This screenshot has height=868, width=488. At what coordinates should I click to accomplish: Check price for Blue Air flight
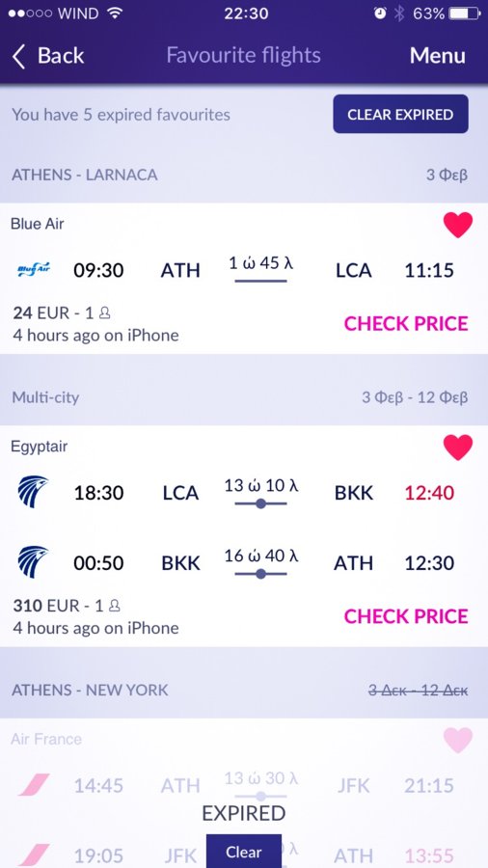[406, 323]
